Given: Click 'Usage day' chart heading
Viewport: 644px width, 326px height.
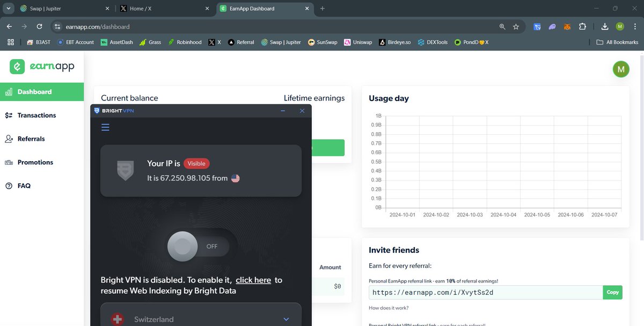Looking at the screenshot, I should [389, 98].
